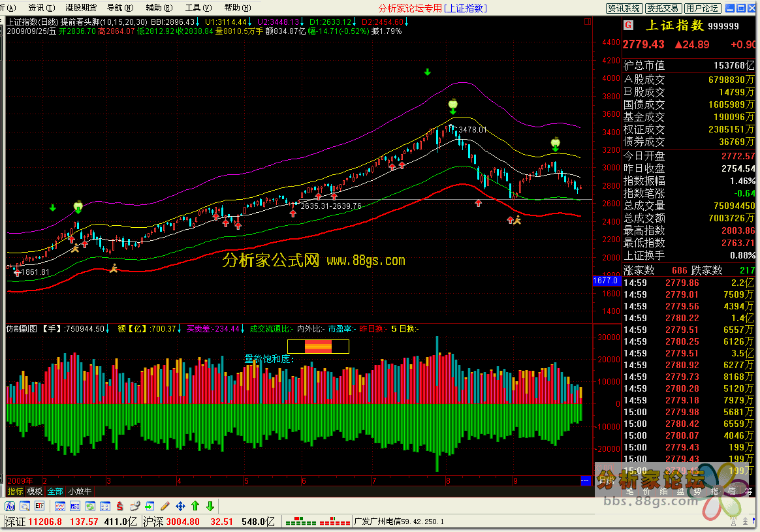The width and height of the screenshot is (760, 532).
Task: Click the 沪深 3004.80 status bar index
Action: coord(172,522)
